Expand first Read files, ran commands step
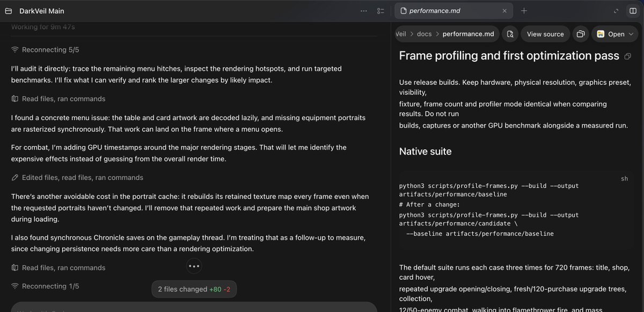 point(58,99)
